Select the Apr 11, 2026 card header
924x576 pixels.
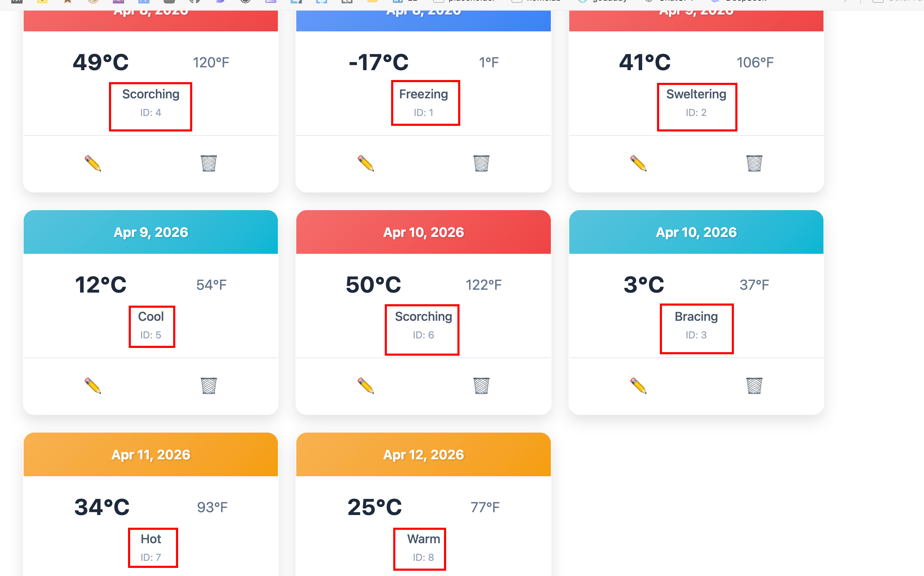151,455
